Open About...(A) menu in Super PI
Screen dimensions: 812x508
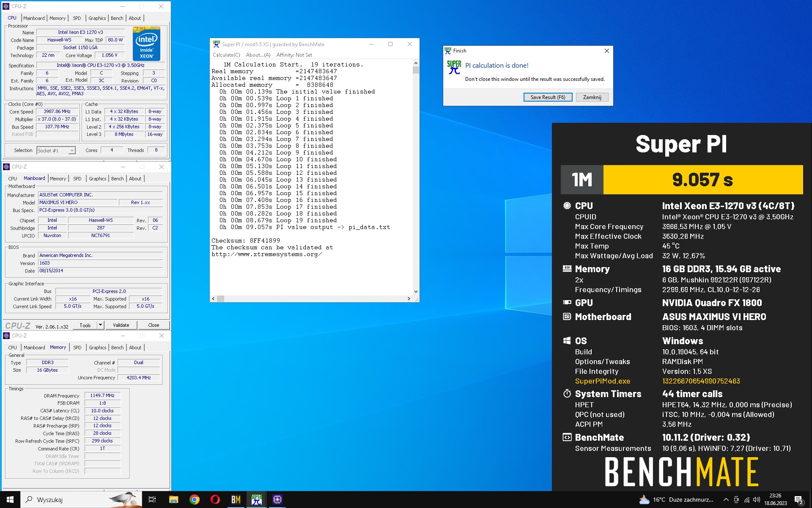click(x=258, y=55)
